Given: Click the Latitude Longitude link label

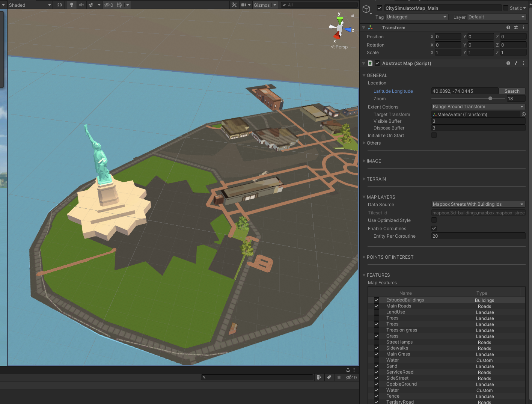Looking at the screenshot, I should click(x=393, y=91).
